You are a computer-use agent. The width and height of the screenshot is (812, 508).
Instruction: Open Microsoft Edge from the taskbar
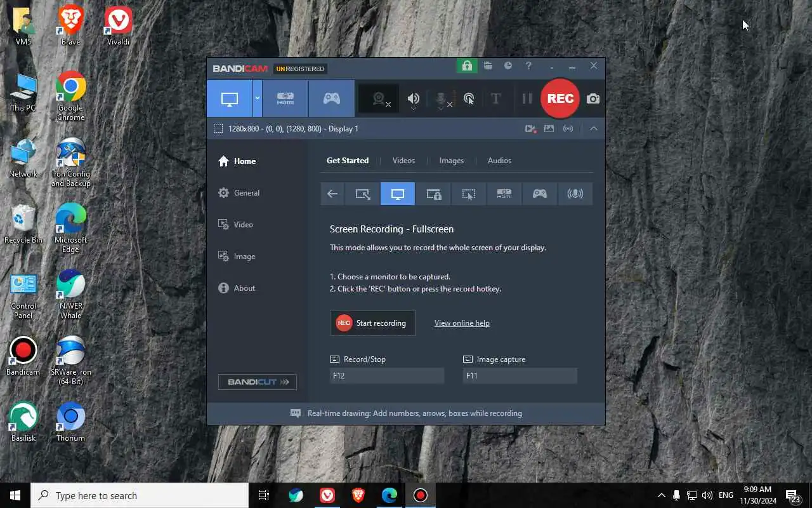pos(389,495)
